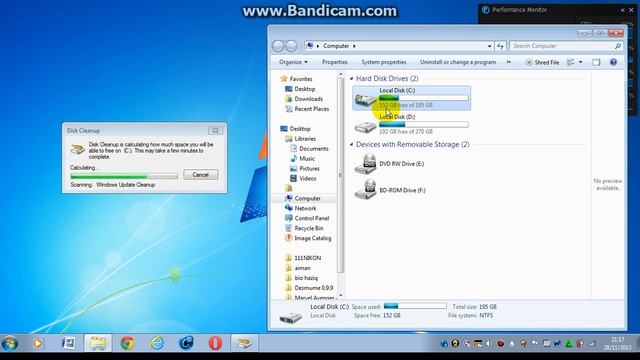The image size is (640, 360).
Task: Cancel the Disk Cleanup calculation
Action: (200, 175)
